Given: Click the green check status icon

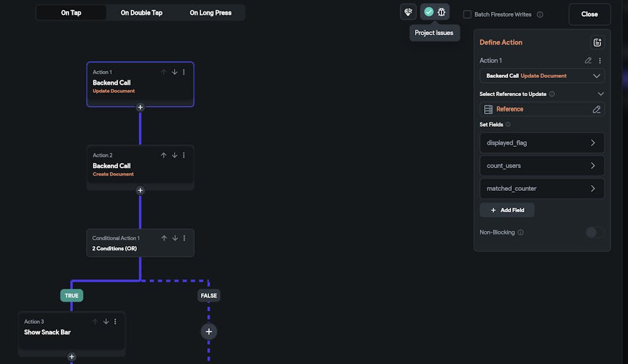Looking at the screenshot, I should click(x=428, y=11).
